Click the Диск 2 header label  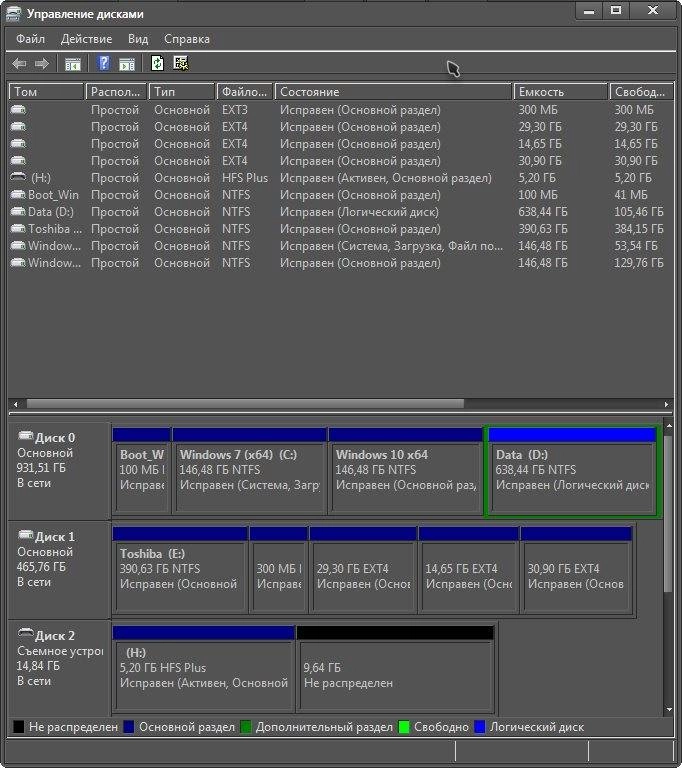(55, 635)
